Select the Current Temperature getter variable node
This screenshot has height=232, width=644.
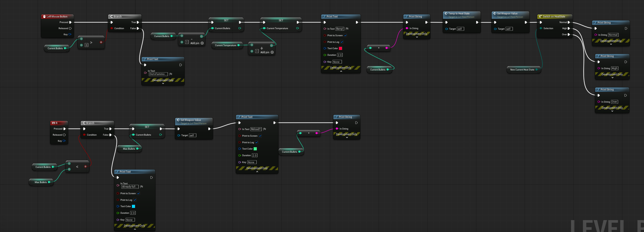click(x=227, y=45)
